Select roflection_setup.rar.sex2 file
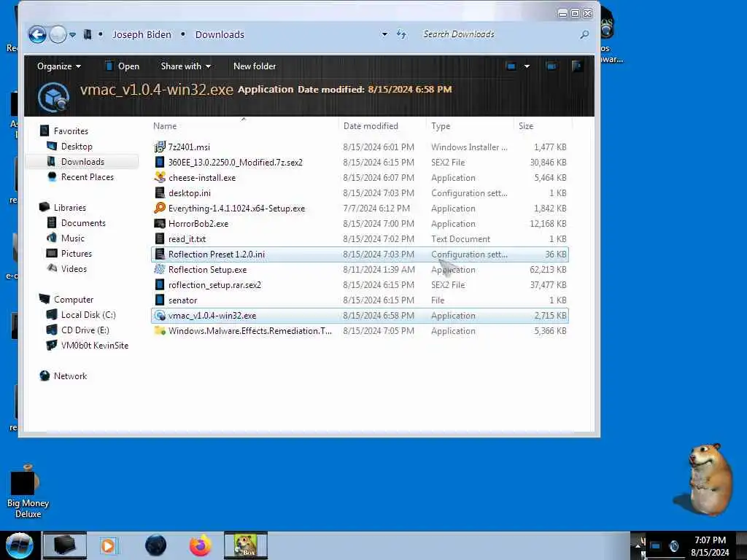 coord(214,285)
